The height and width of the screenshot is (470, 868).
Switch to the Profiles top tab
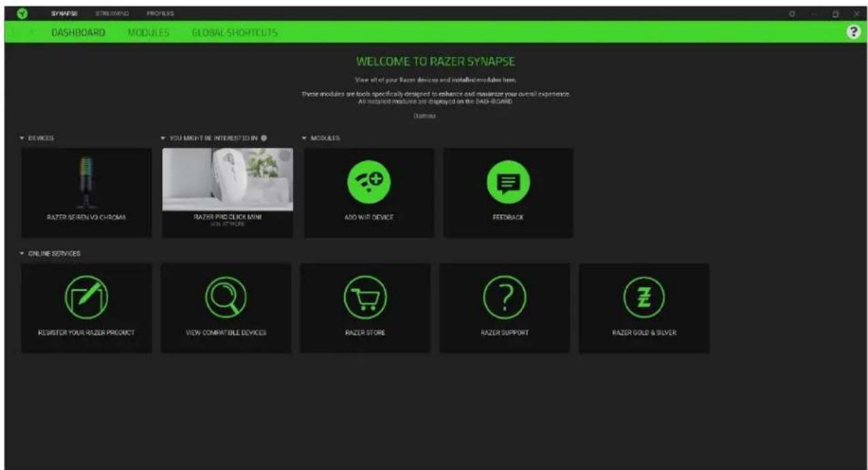click(160, 14)
